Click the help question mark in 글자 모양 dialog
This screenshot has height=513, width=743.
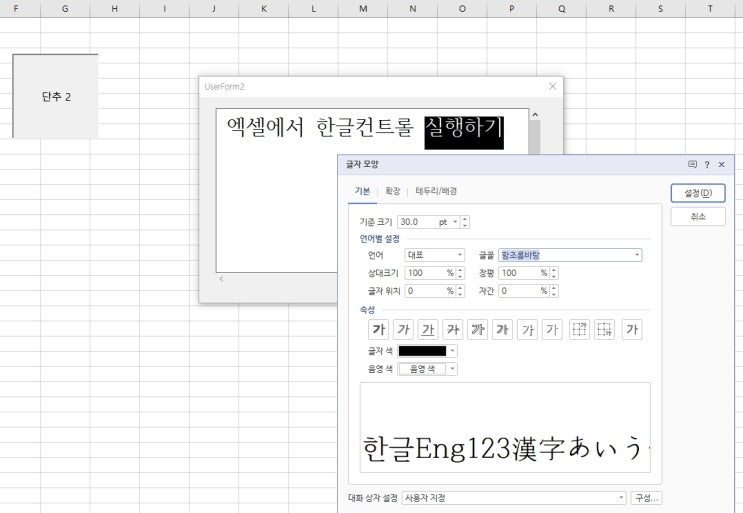pyautogui.click(x=707, y=164)
